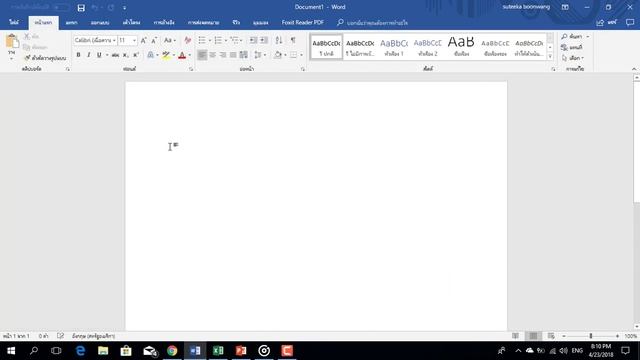Screen dimensions: 640x360
Task: Apply strikethrough with the abc icon
Action: pyautogui.click(x=116, y=55)
